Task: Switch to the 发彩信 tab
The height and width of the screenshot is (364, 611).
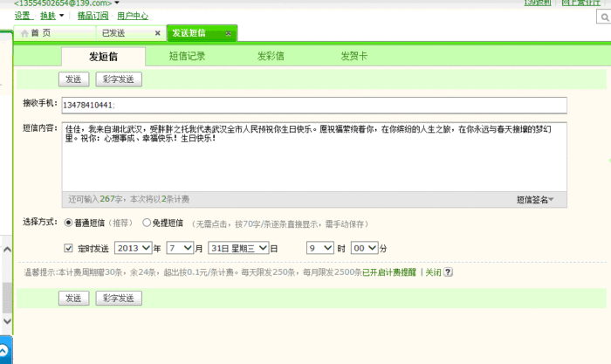Action: (271, 56)
